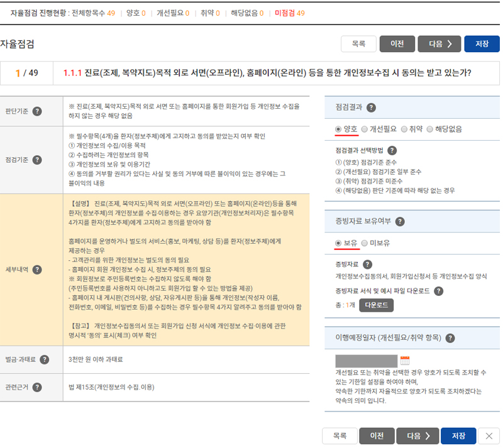Click the 다운로드 button for sample files
Image resolution: width=503 pixels, height=448 pixels.
(377, 305)
